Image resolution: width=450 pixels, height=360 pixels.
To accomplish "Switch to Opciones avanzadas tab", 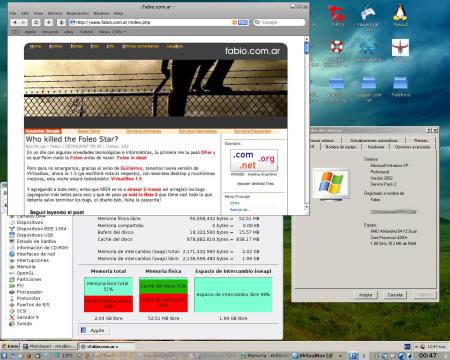I will [x=412, y=147].
